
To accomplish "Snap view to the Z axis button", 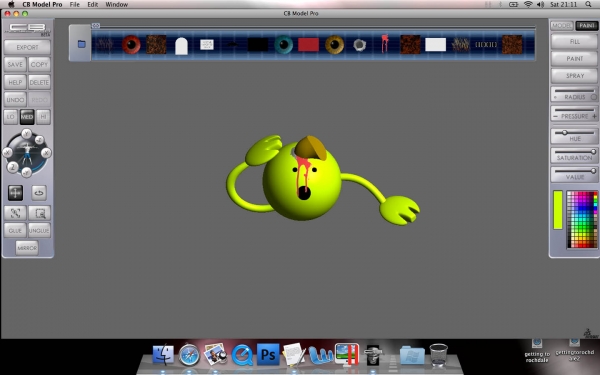I will point(13,167).
